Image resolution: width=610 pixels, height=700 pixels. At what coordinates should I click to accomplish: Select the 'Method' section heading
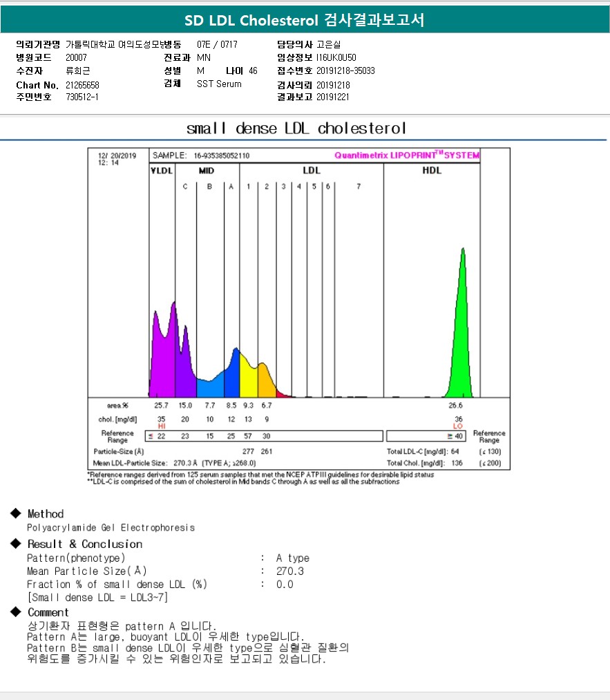[x=46, y=514]
